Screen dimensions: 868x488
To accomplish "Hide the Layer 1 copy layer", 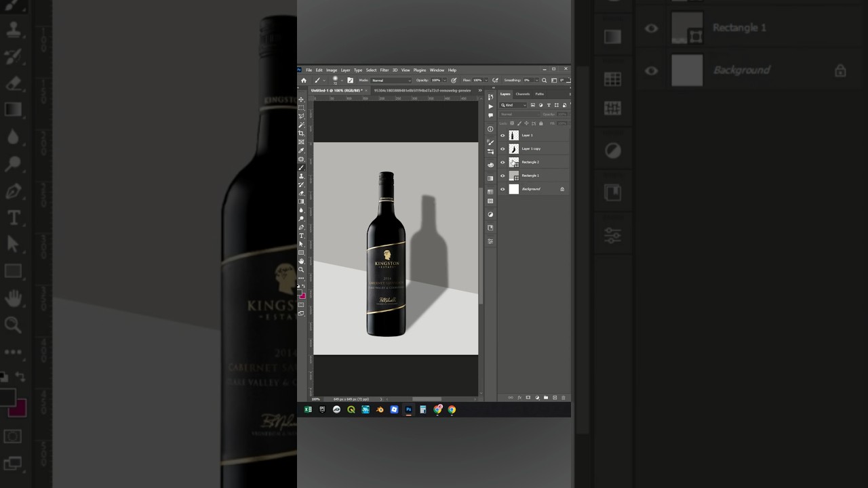I will tap(502, 148).
